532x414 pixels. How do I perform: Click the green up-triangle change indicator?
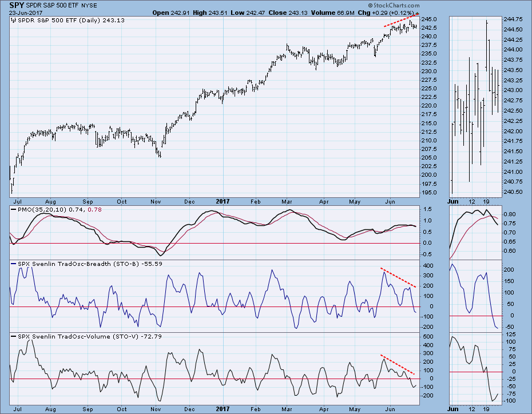coord(417,13)
